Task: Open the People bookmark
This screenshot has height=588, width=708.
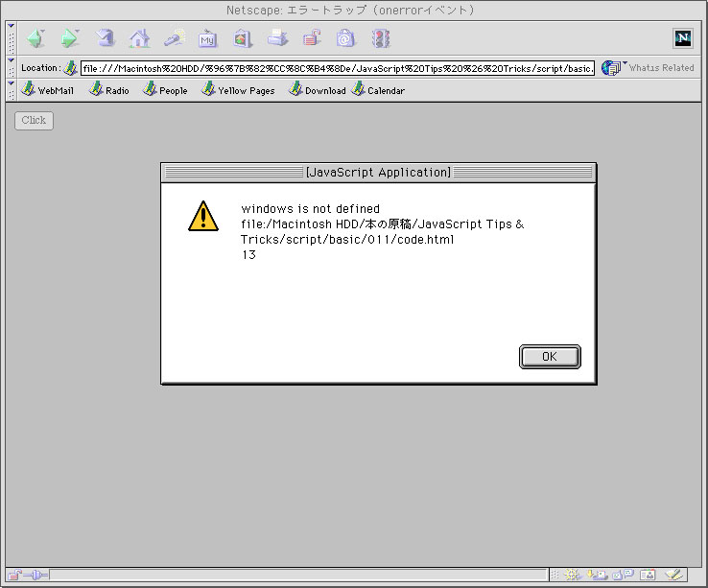Action: pyautogui.click(x=165, y=89)
